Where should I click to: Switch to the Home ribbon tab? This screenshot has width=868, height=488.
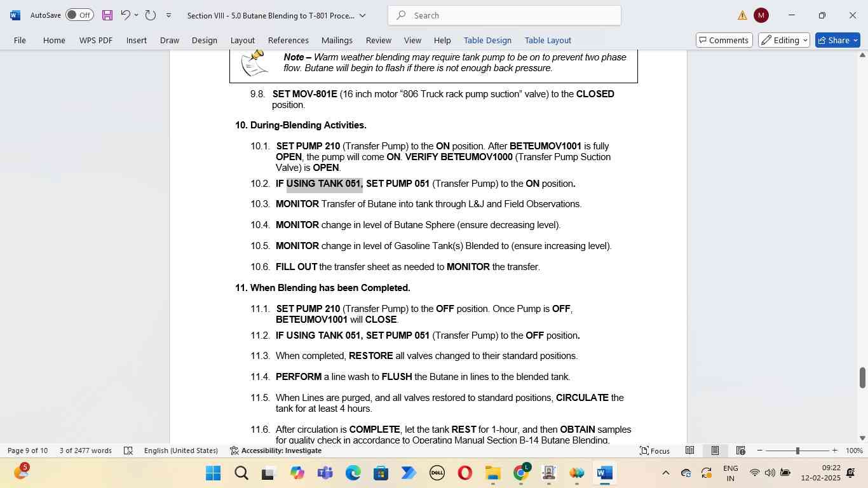click(54, 40)
